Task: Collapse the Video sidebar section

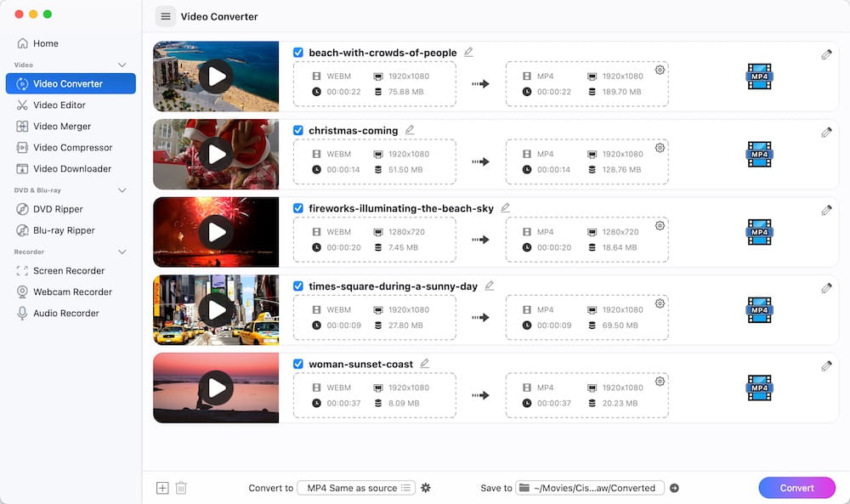Action: (122, 65)
